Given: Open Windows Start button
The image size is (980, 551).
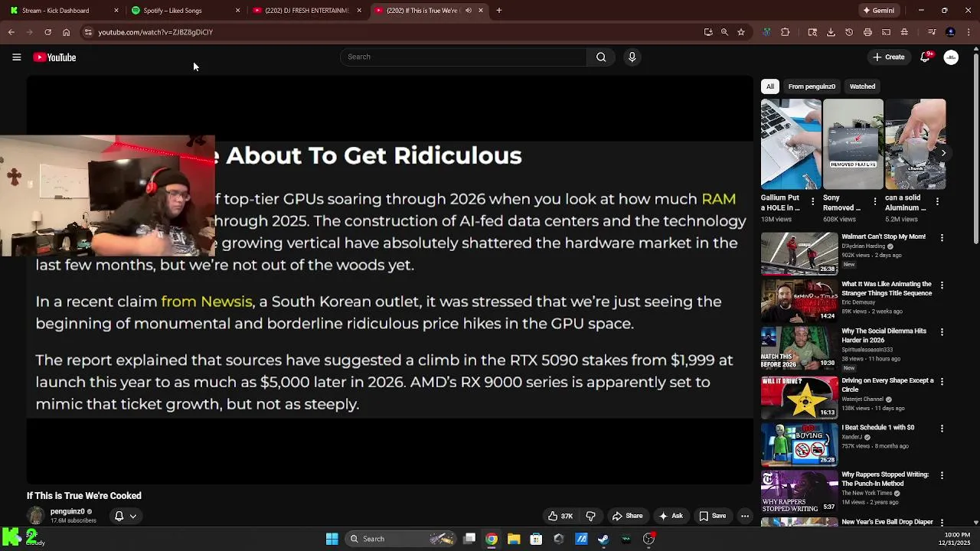Looking at the screenshot, I should click(x=332, y=539).
